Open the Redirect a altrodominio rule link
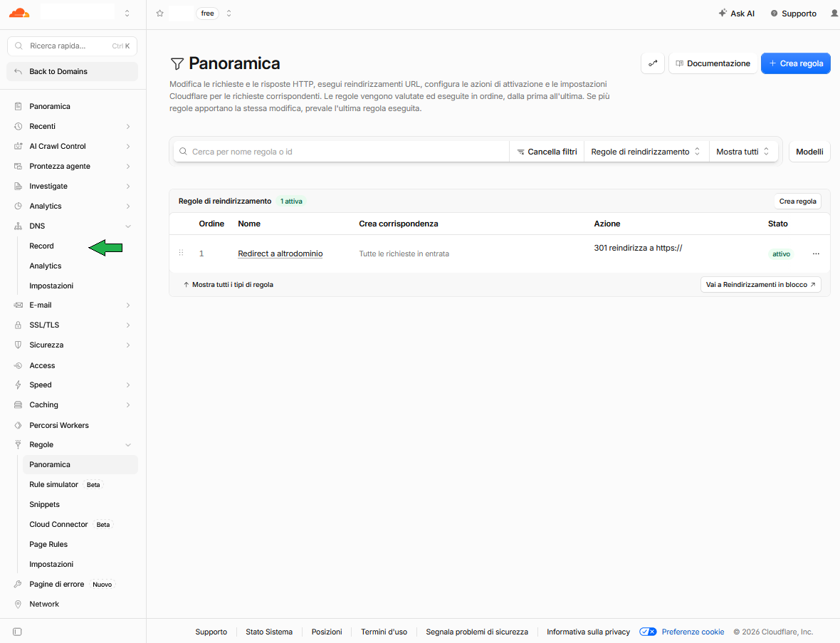 click(x=280, y=253)
